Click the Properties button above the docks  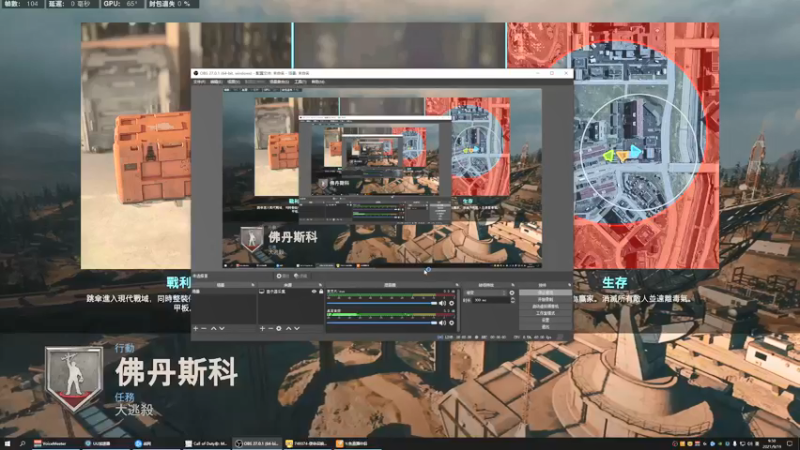(x=283, y=276)
